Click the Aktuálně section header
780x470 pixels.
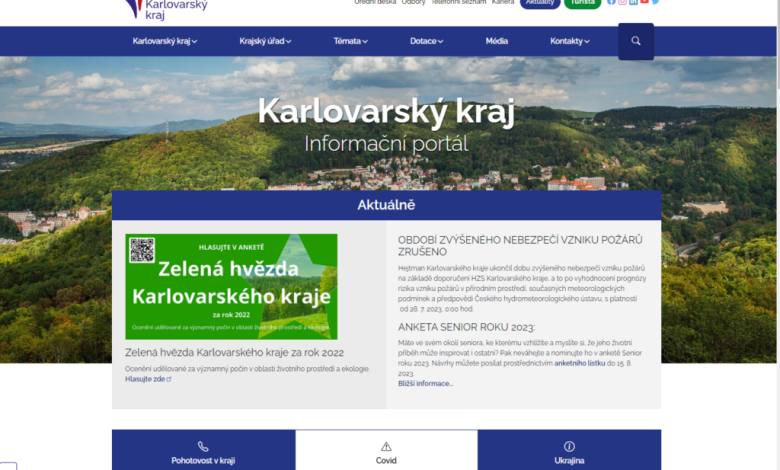tap(387, 205)
